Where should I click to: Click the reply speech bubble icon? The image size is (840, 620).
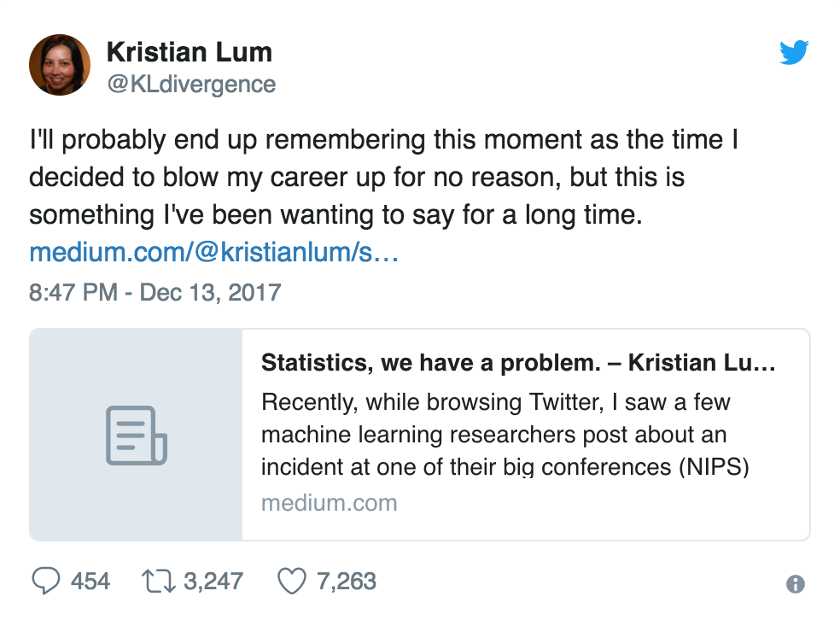tap(45, 582)
